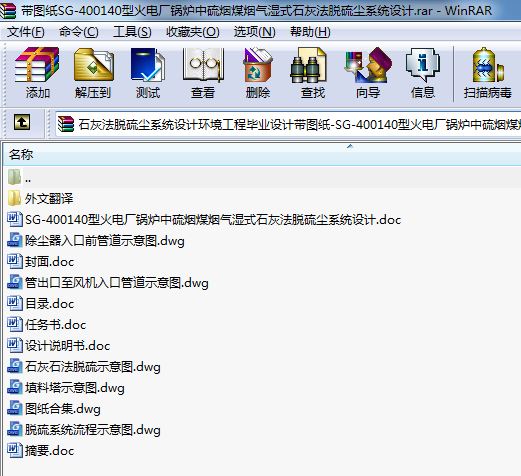
Task: Select the file name 目录.doc
Action: 49,304
